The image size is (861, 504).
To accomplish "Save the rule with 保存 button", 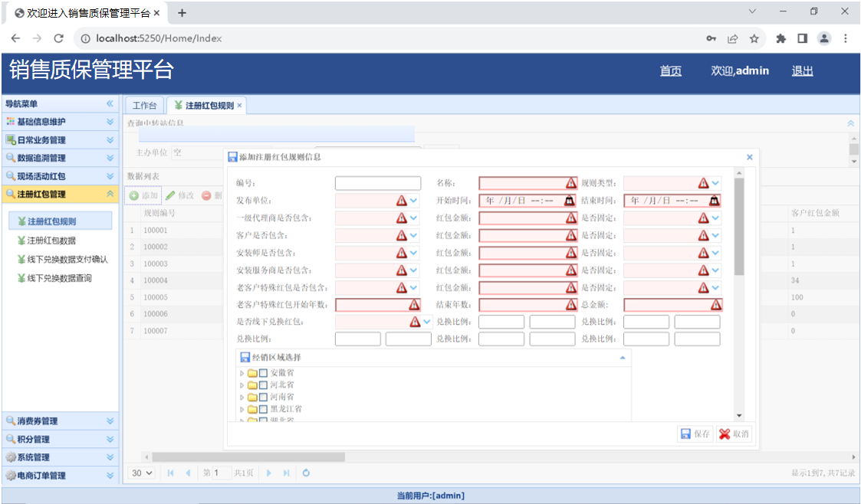I will coord(695,434).
